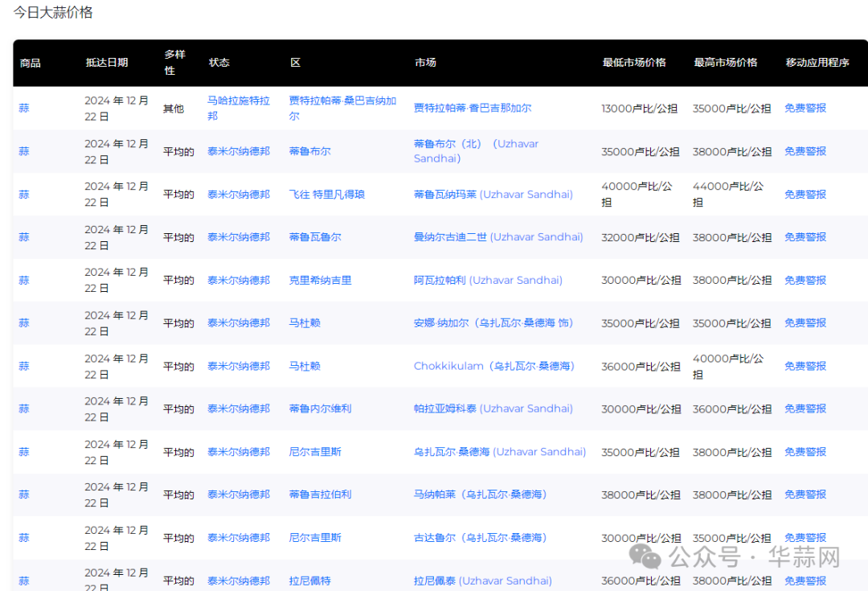Open the 蒂鲁内尔维利 district link
Screen dimensions: 868x591
point(320,408)
